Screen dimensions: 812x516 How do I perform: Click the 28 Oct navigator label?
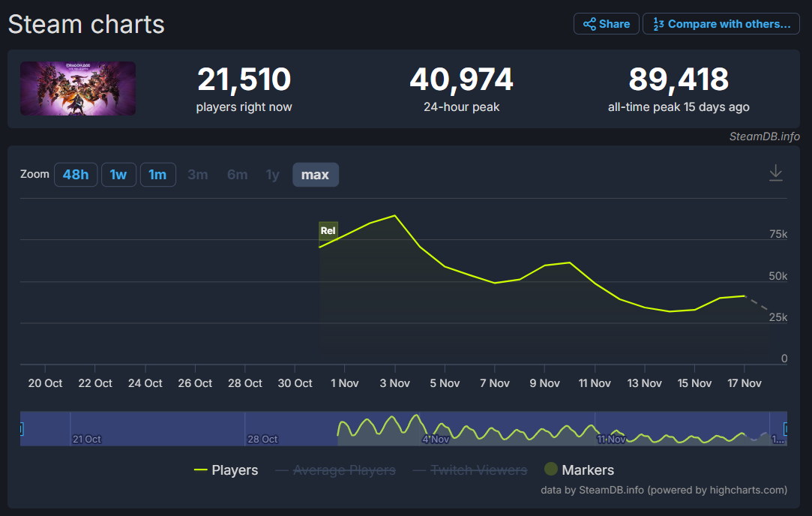click(x=262, y=439)
